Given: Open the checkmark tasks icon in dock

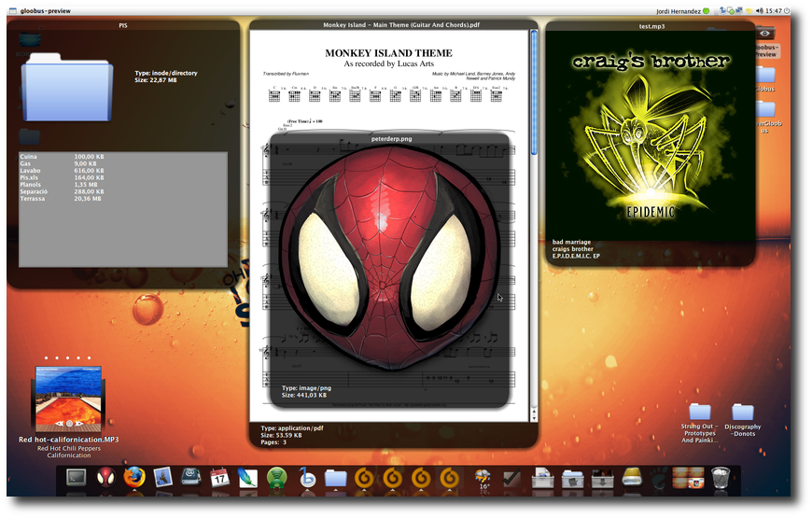Looking at the screenshot, I should pyautogui.click(x=511, y=478).
